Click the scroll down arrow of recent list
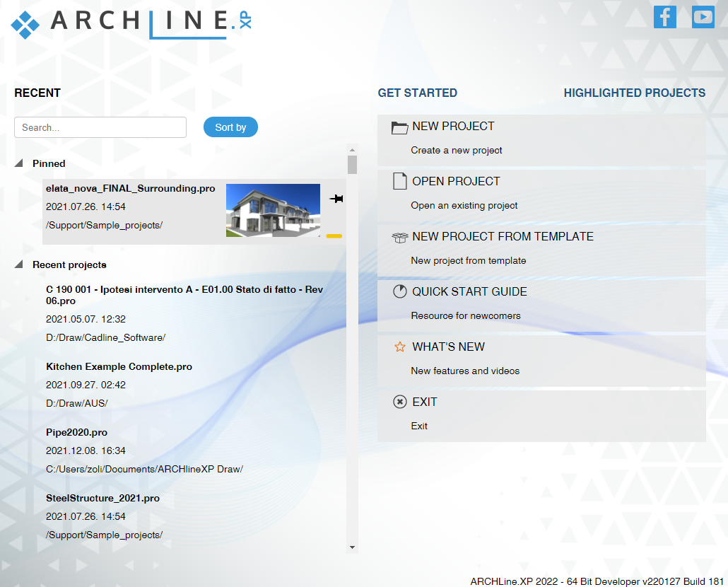The image size is (728, 587). tap(352, 547)
